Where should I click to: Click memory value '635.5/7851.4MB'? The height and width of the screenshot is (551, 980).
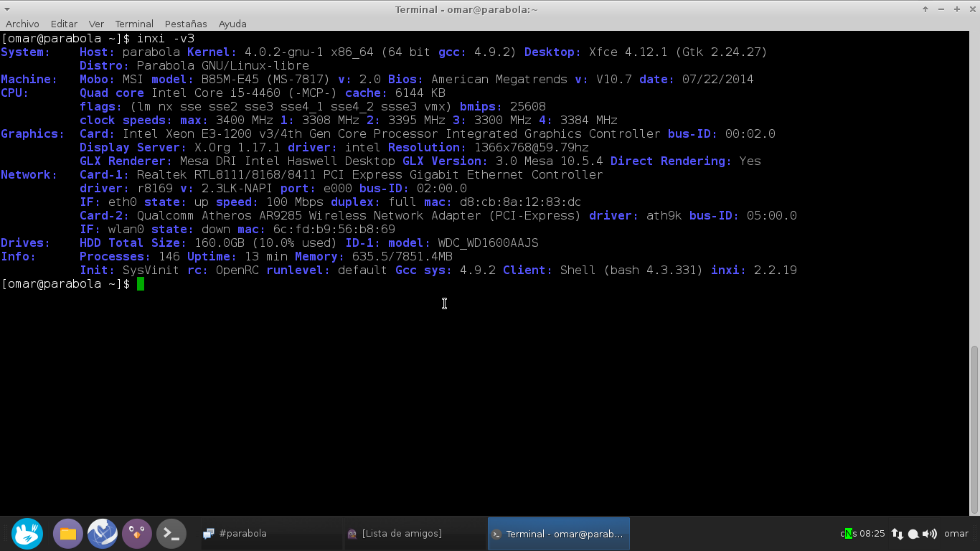pos(402,257)
